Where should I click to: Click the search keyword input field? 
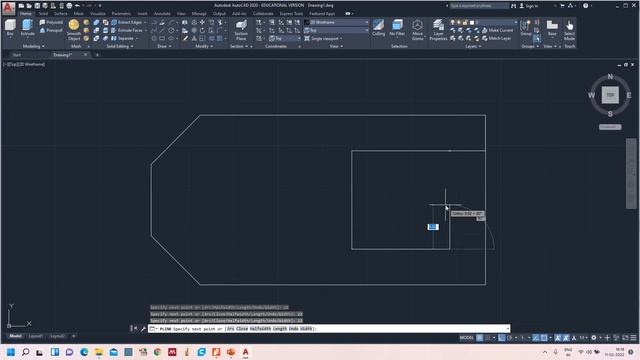pos(479,6)
